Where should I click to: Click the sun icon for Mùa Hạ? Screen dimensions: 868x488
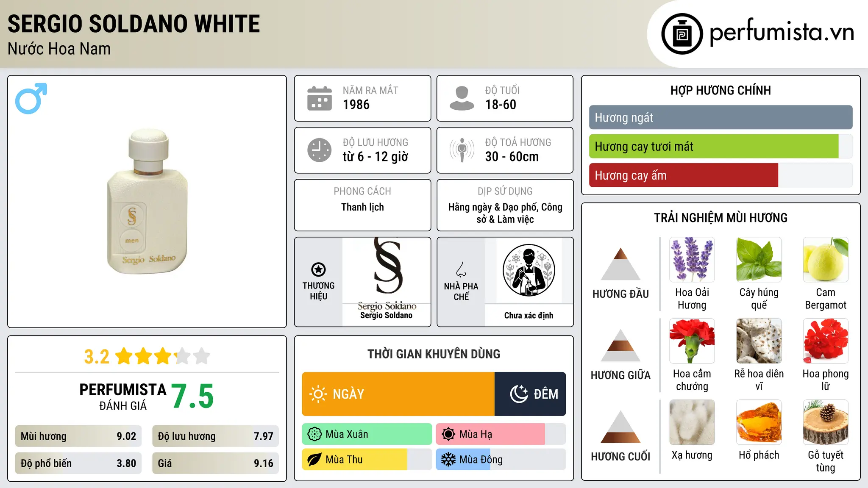[448, 434]
